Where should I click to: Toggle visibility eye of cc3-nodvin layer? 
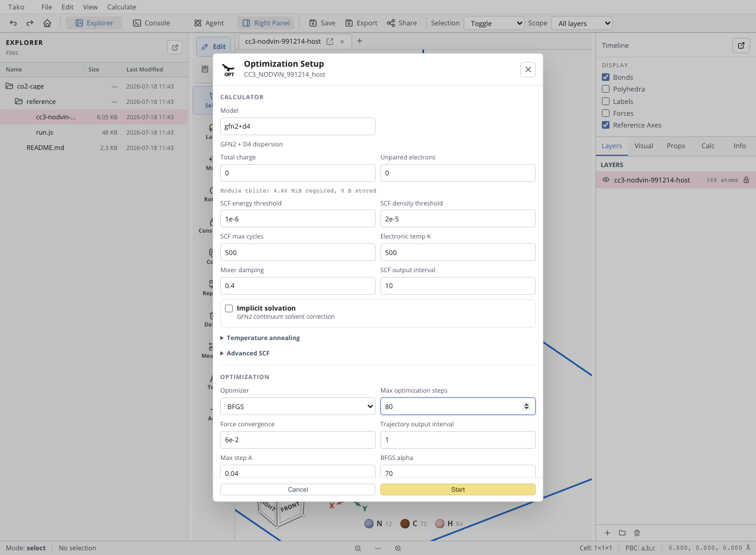[606, 179]
